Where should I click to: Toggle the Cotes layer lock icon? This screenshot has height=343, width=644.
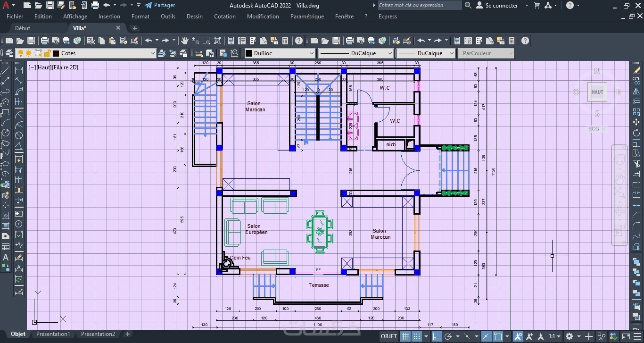[x=47, y=53]
